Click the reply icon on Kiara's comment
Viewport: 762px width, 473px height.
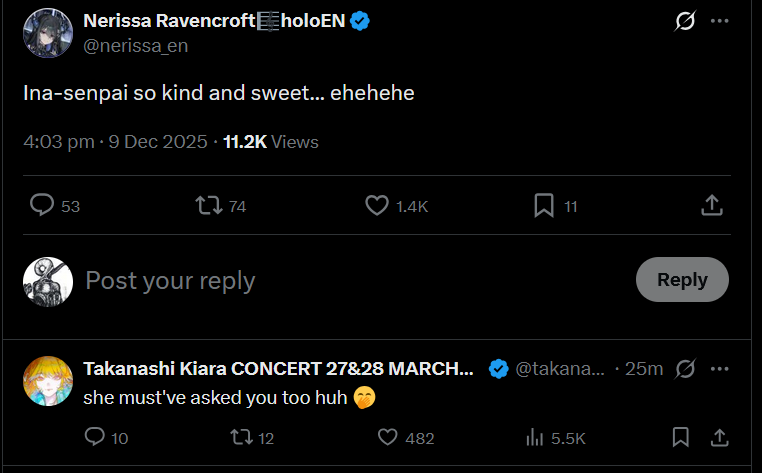pyautogui.click(x=95, y=437)
